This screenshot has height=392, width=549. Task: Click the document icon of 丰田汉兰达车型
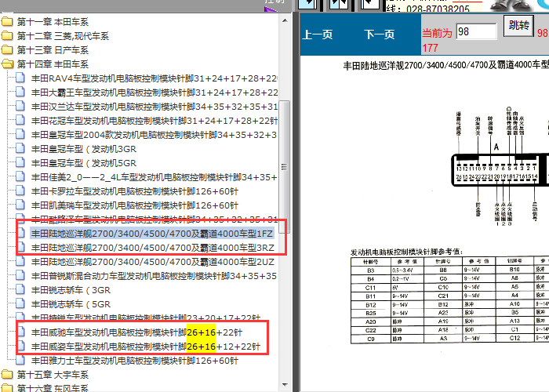(x=20, y=106)
